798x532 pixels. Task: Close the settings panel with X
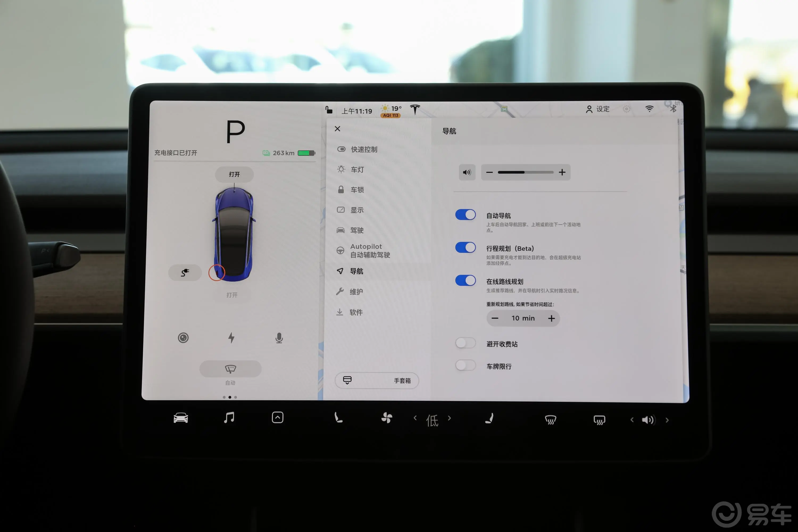coord(338,128)
